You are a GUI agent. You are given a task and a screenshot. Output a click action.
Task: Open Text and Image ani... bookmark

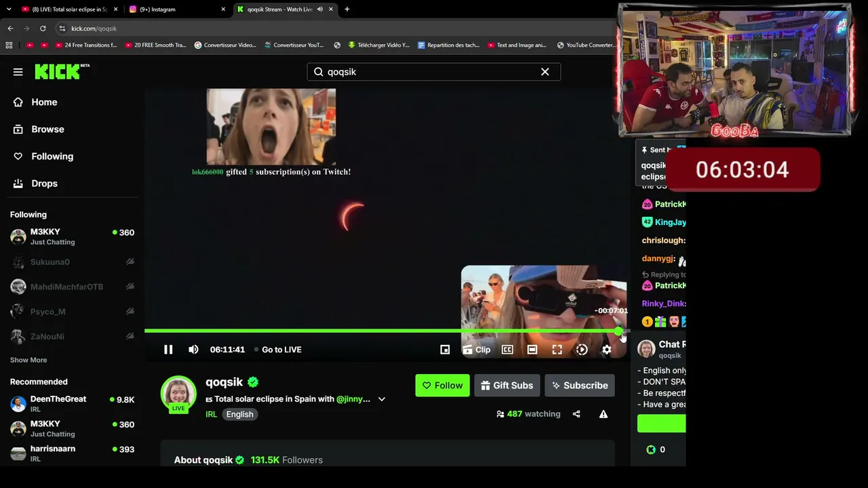pos(516,45)
